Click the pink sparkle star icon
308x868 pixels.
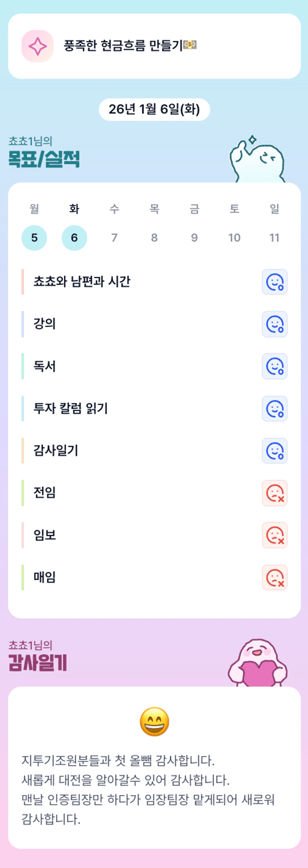pos(38,46)
